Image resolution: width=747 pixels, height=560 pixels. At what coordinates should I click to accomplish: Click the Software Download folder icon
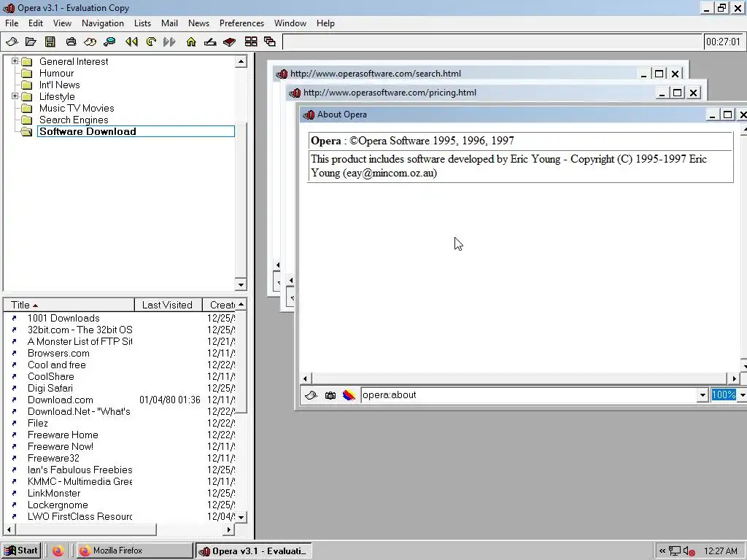27,132
